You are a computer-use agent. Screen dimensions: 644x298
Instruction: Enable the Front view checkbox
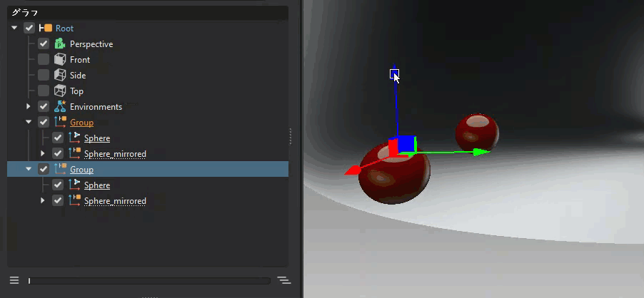click(x=44, y=59)
